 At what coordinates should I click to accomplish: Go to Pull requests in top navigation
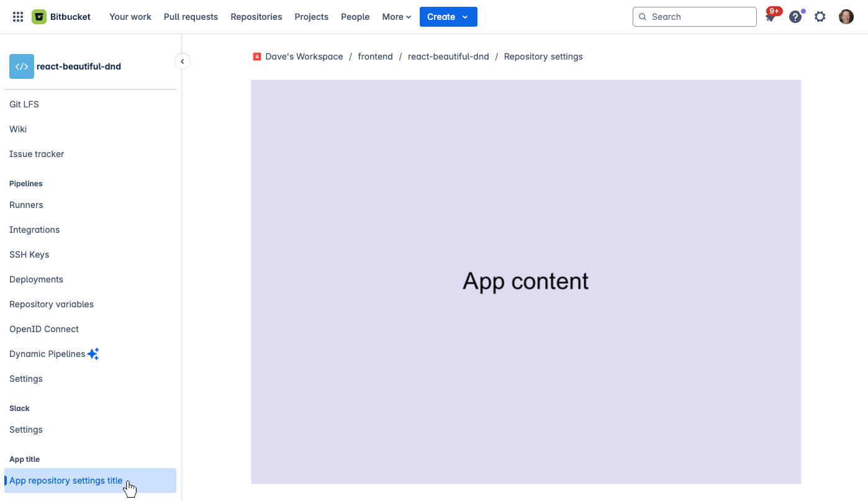click(x=191, y=17)
